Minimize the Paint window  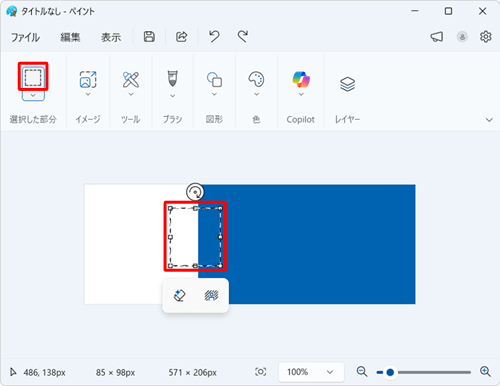[x=415, y=11]
